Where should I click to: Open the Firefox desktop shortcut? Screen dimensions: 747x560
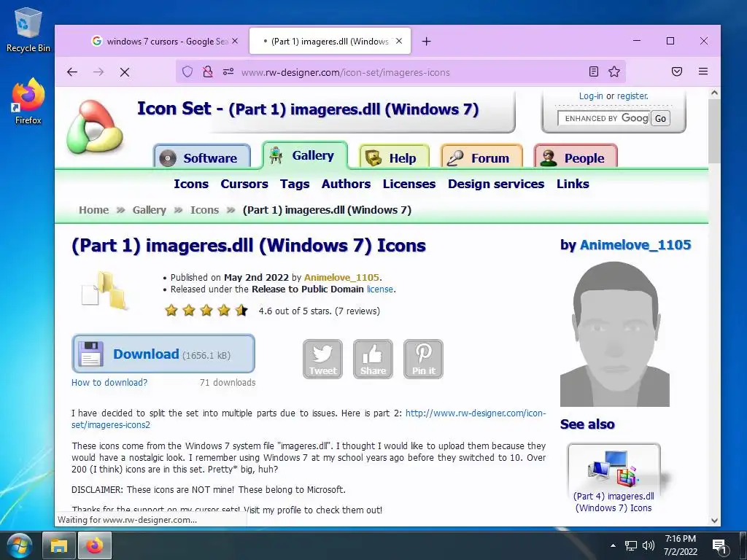[x=28, y=101]
